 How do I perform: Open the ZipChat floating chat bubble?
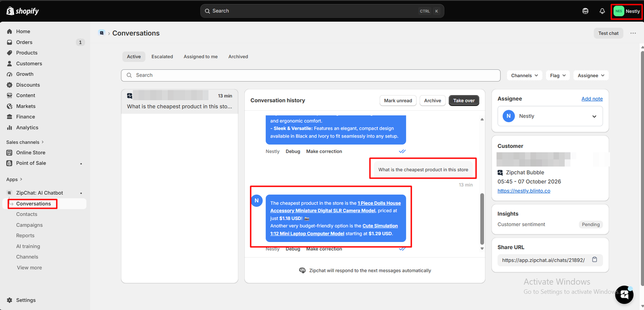point(624,294)
